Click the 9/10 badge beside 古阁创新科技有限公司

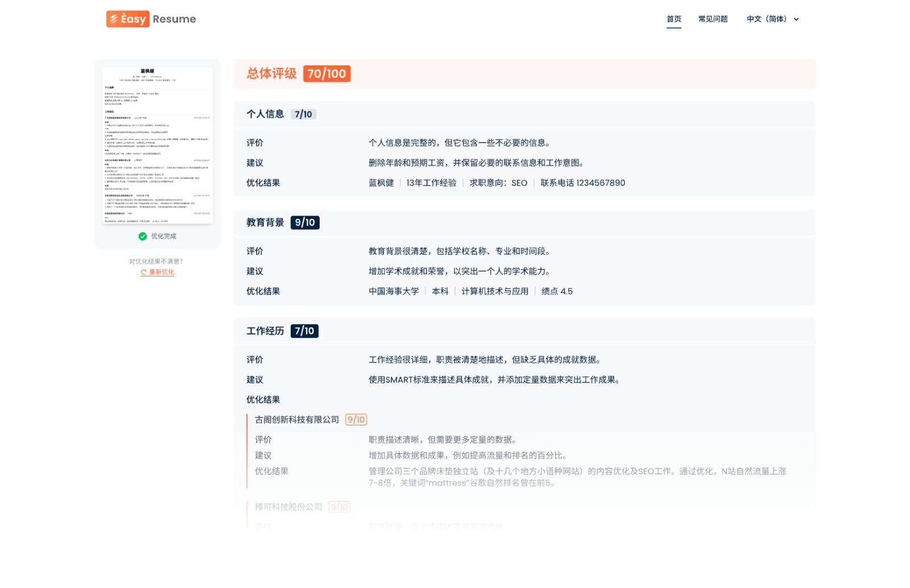point(356,419)
